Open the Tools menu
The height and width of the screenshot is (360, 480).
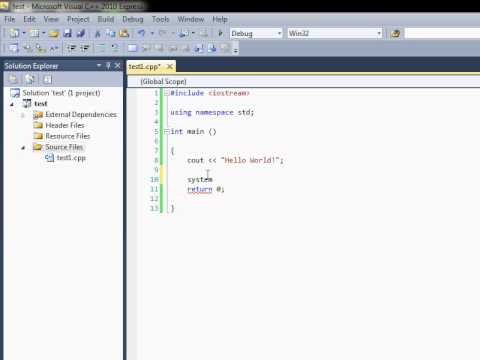click(x=160, y=19)
